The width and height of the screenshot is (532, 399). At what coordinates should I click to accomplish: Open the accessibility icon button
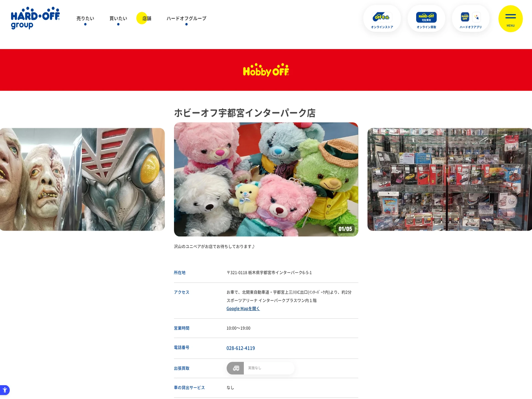[5, 390]
